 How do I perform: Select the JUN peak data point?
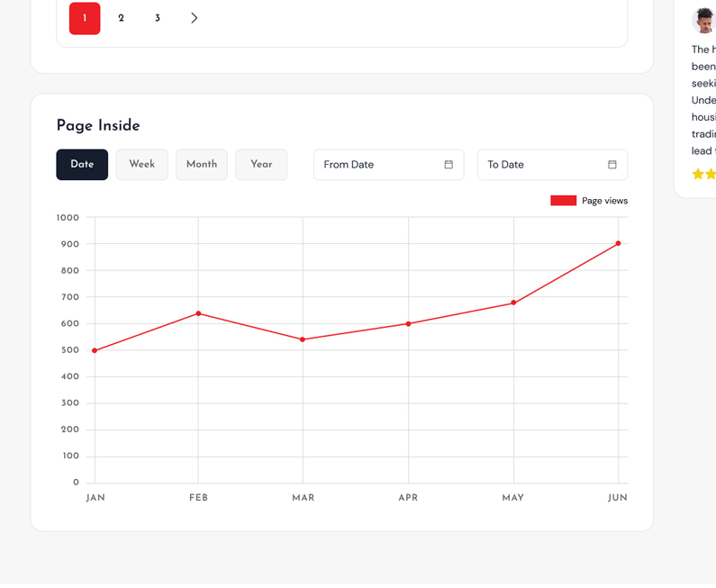click(x=618, y=244)
